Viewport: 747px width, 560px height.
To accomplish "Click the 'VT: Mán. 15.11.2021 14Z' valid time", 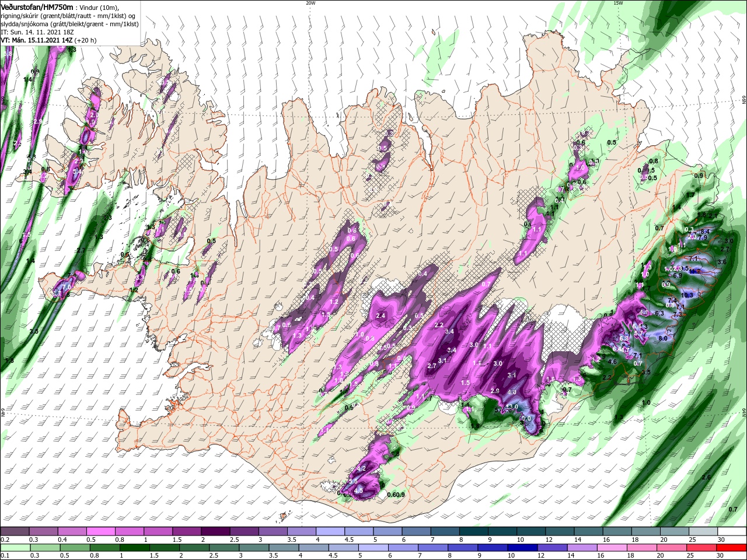I will click(x=36, y=40).
